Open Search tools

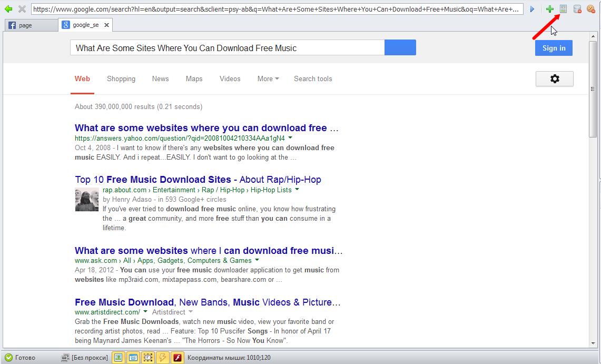pyautogui.click(x=313, y=78)
